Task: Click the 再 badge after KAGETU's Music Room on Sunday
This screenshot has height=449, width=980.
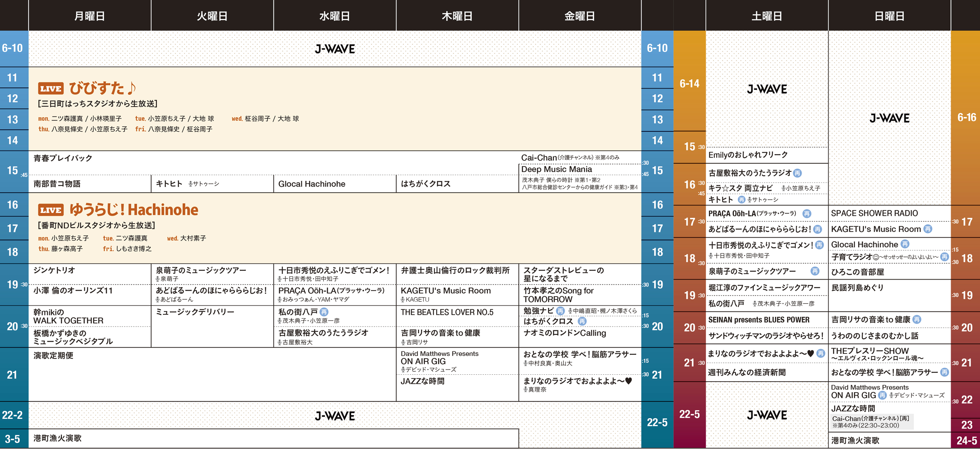Action: click(x=928, y=229)
